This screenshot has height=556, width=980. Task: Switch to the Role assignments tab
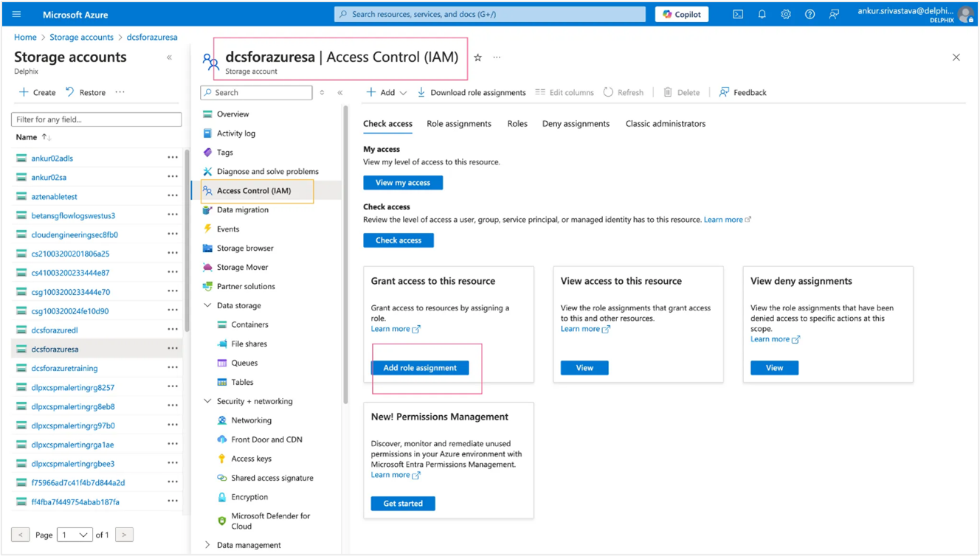click(459, 124)
